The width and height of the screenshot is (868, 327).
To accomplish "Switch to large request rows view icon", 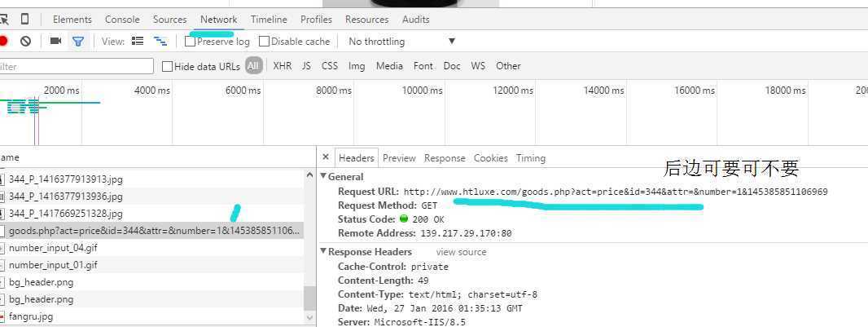I will coord(138,41).
